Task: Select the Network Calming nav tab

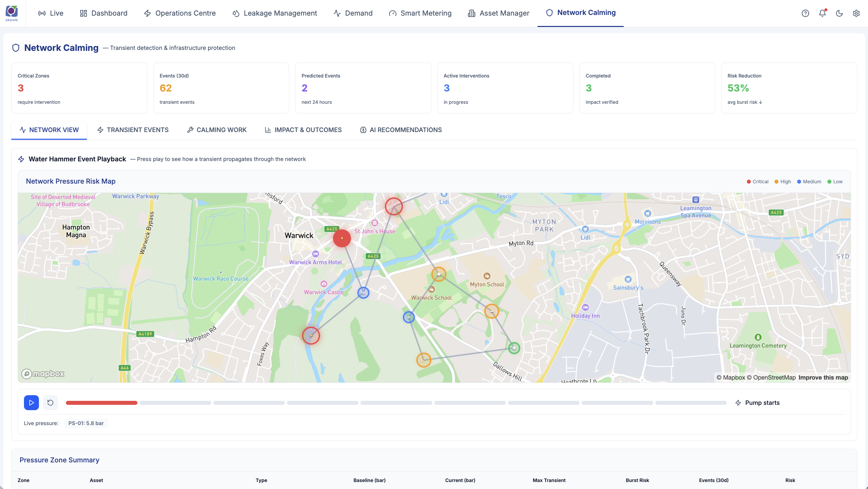Action: click(580, 12)
